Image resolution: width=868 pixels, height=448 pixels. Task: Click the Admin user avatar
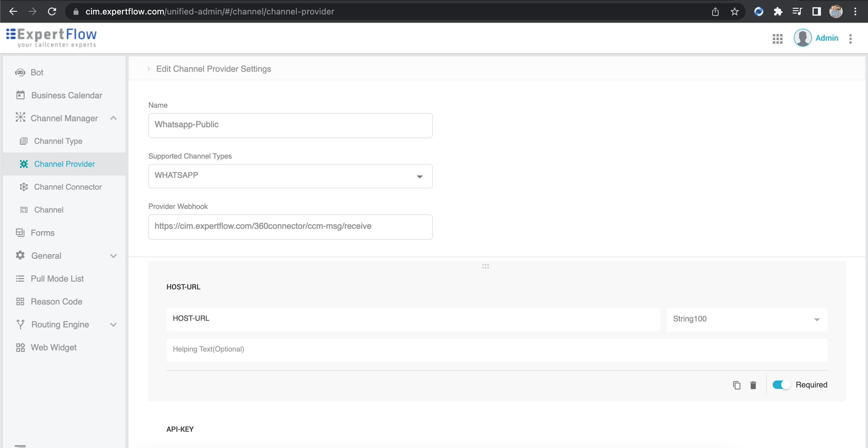802,38
